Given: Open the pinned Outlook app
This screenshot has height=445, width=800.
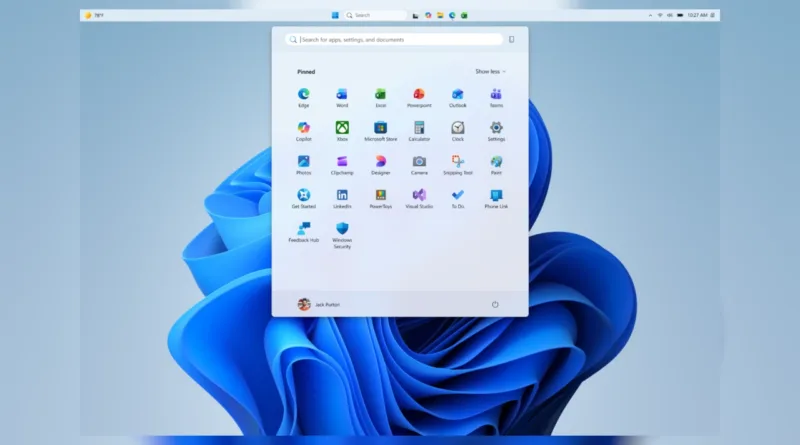Looking at the screenshot, I should (458, 97).
